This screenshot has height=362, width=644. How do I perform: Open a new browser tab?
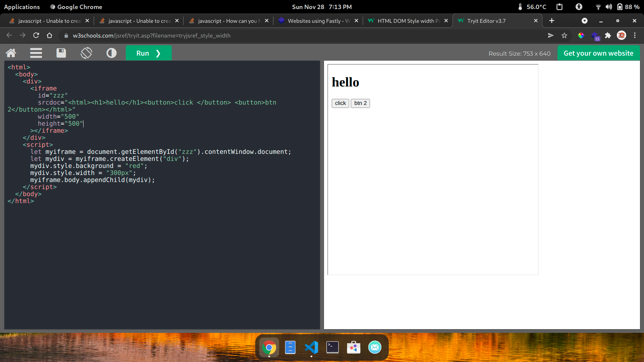click(x=551, y=21)
